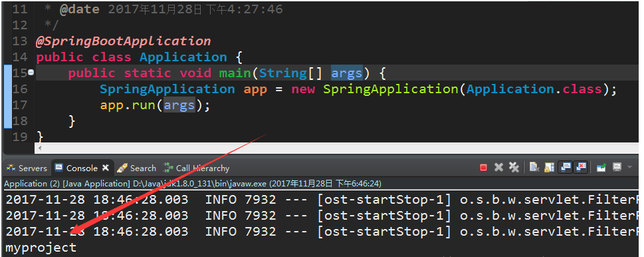
Task: Terminate the running application with red stop icon
Action: coord(483,167)
